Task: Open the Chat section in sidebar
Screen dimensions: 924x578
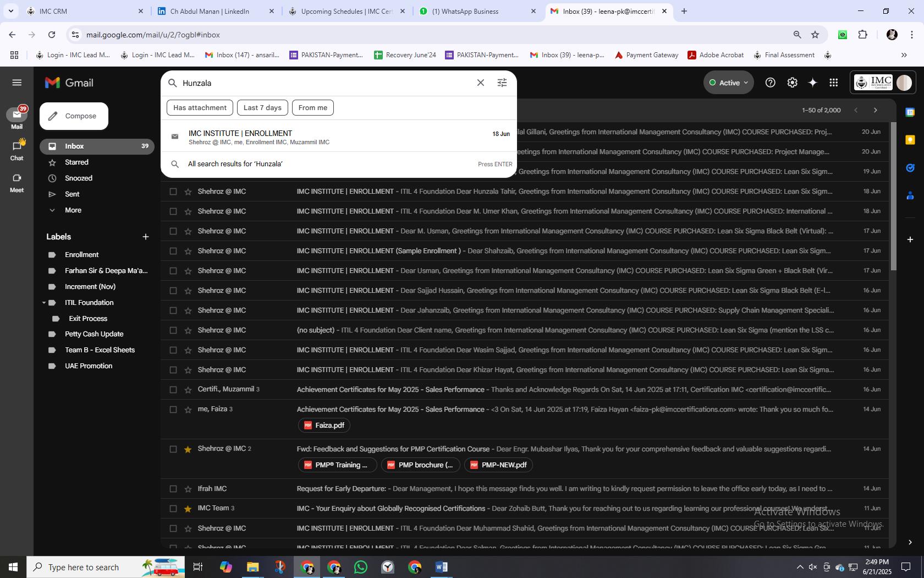Action: (16, 150)
